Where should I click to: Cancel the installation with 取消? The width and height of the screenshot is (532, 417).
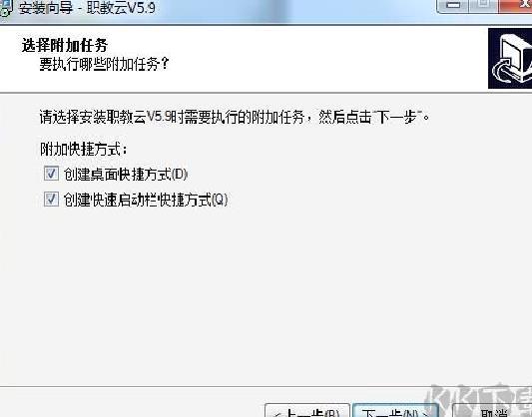493,410
